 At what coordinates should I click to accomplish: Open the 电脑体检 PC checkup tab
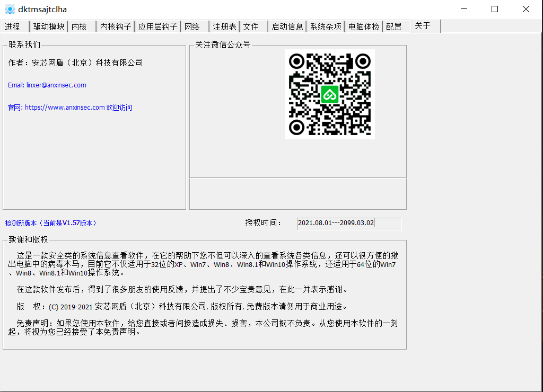click(363, 26)
